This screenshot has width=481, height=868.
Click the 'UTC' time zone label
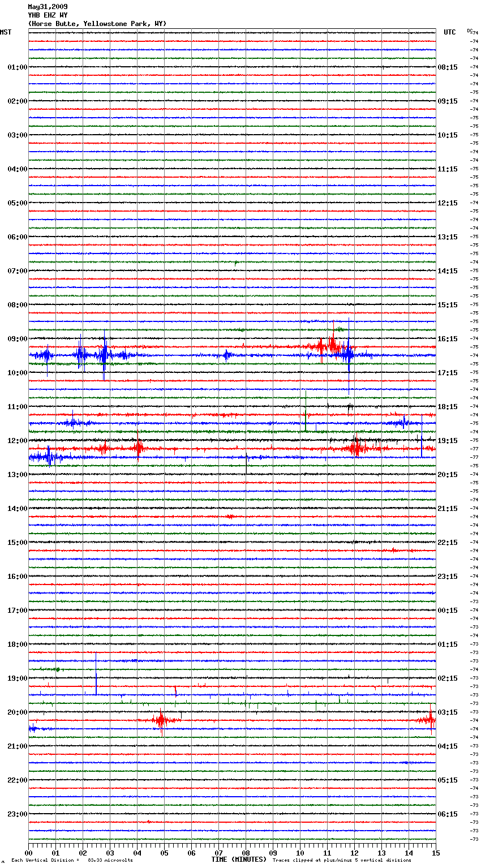[x=450, y=32]
